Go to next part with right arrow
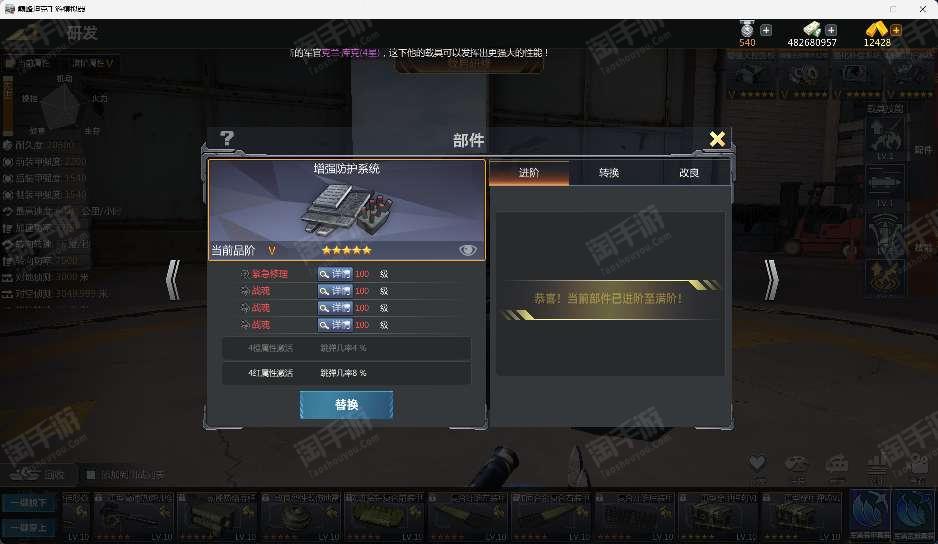 772,279
